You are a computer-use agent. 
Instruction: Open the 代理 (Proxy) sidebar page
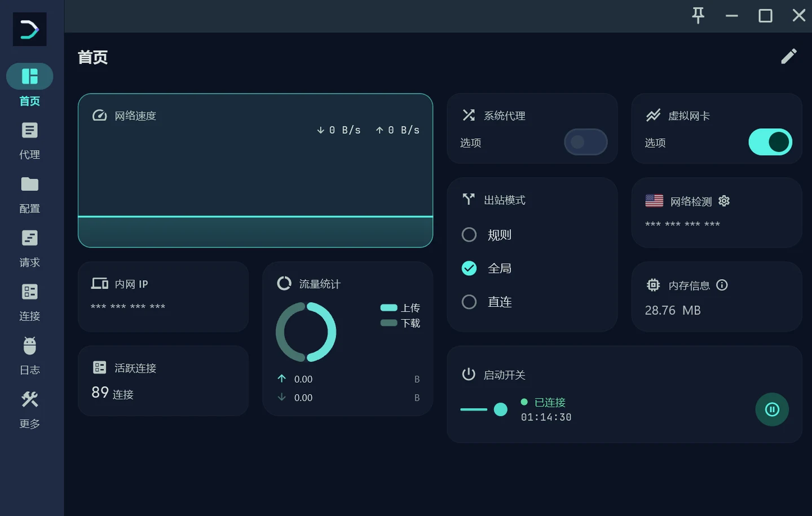(30, 141)
